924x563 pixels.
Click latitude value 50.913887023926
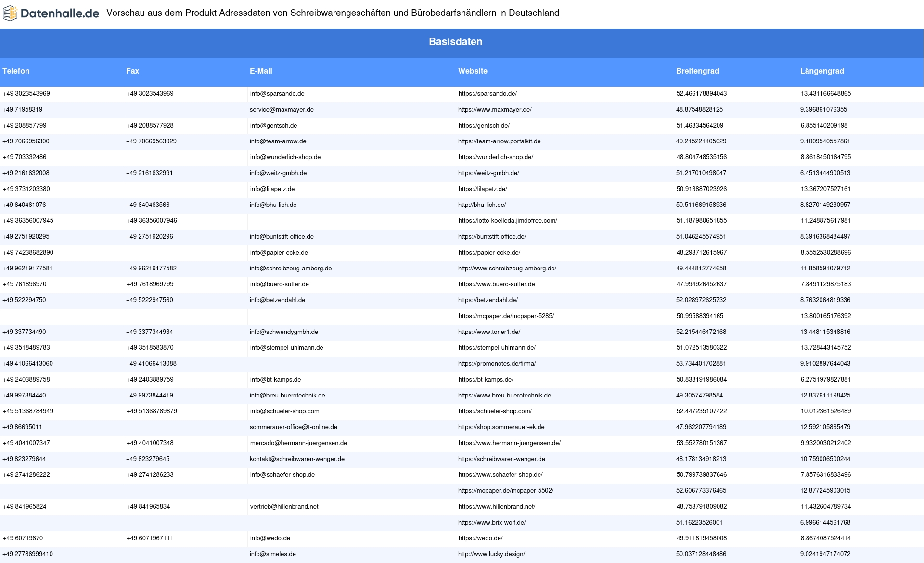(x=702, y=189)
